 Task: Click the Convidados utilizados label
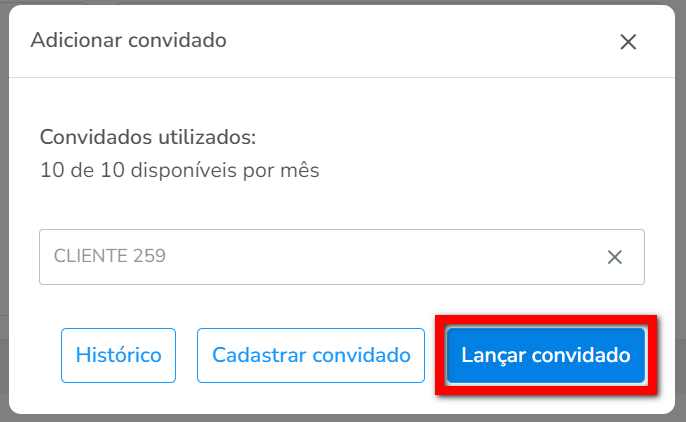[148, 137]
